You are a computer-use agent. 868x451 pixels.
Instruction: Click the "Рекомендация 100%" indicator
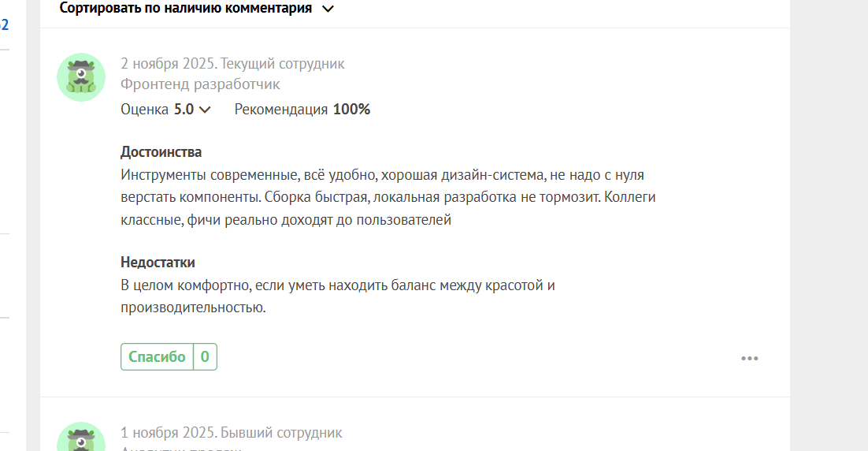click(302, 110)
